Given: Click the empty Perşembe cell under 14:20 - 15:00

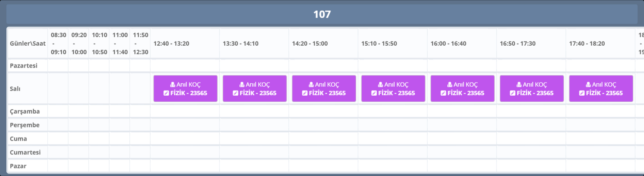Looking at the screenshot, I should point(323,125).
